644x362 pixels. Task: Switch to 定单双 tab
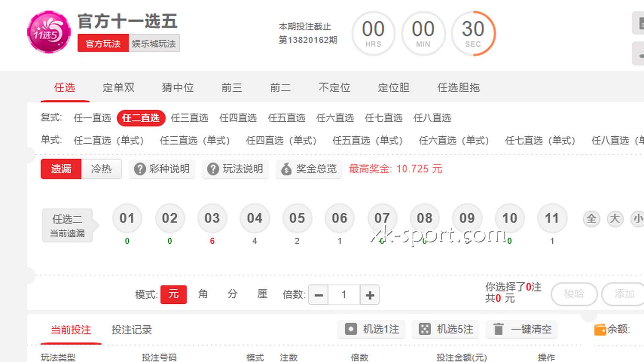118,88
